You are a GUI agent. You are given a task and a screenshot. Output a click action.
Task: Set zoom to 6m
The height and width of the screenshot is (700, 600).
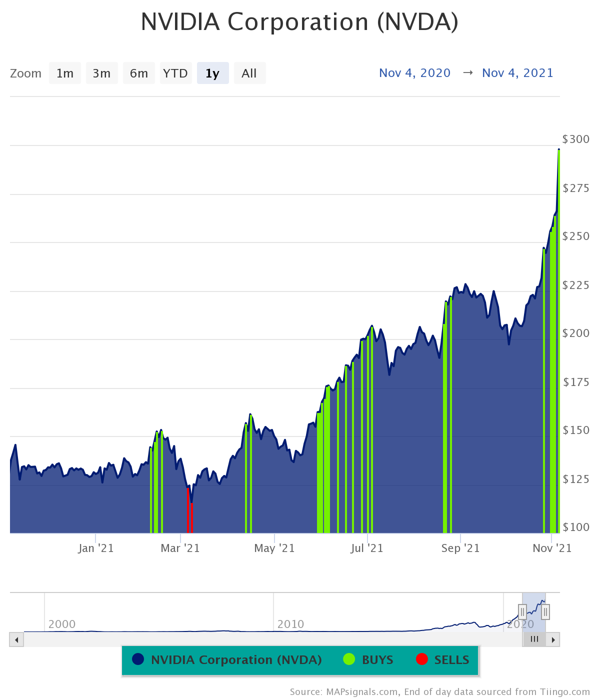click(139, 73)
